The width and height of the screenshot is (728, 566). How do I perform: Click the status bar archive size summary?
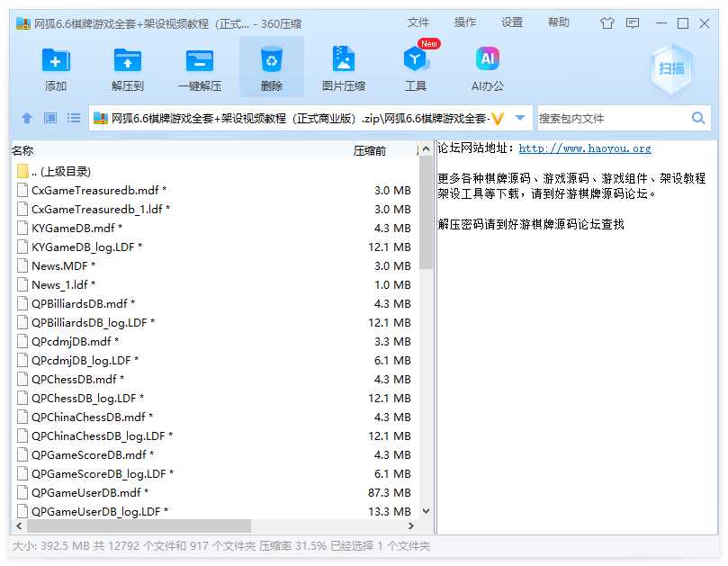tap(220, 545)
